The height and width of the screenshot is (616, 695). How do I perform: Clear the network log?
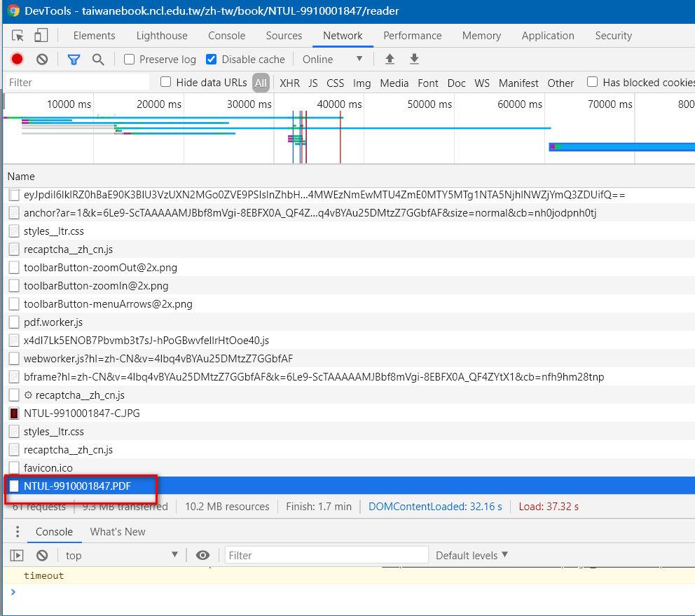[42, 60]
